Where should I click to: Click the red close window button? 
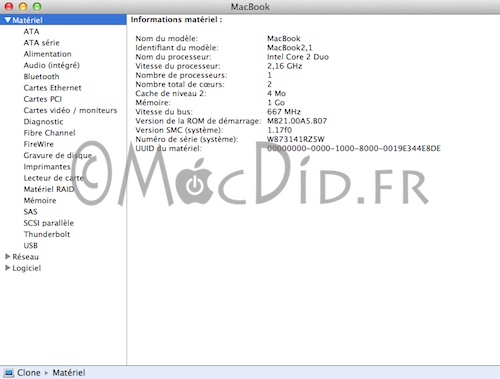click(9, 6)
